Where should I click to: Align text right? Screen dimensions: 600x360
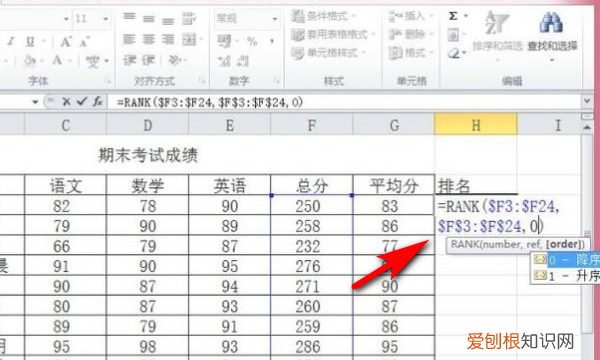168,39
